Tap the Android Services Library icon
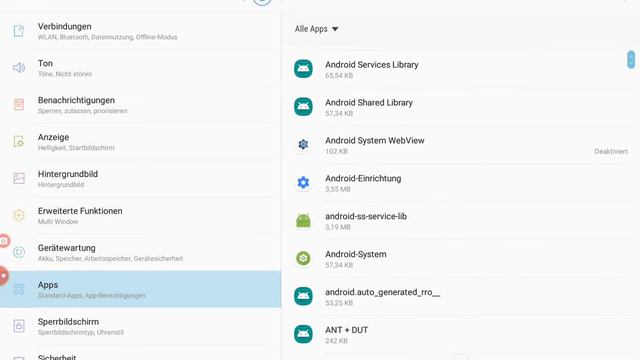640x360 pixels. (x=303, y=69)
